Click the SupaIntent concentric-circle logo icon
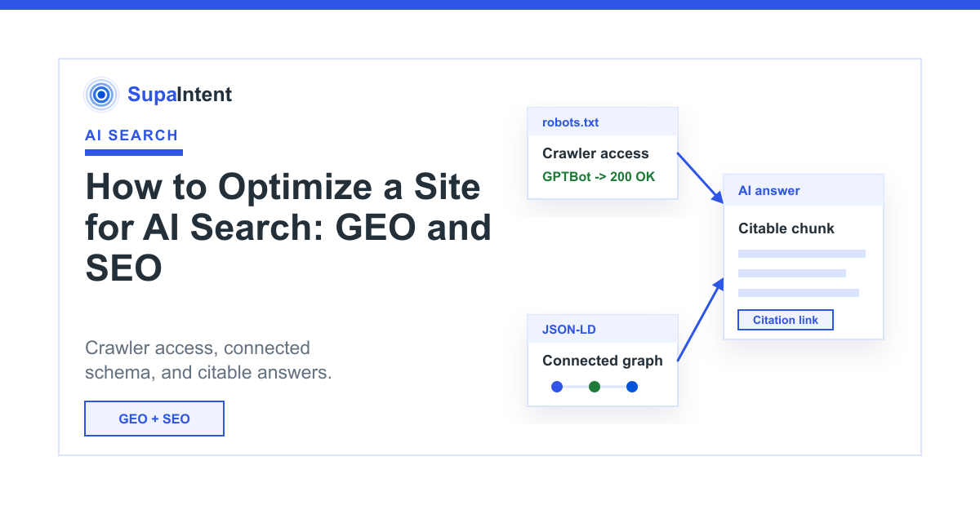 [x=101, y=95]
